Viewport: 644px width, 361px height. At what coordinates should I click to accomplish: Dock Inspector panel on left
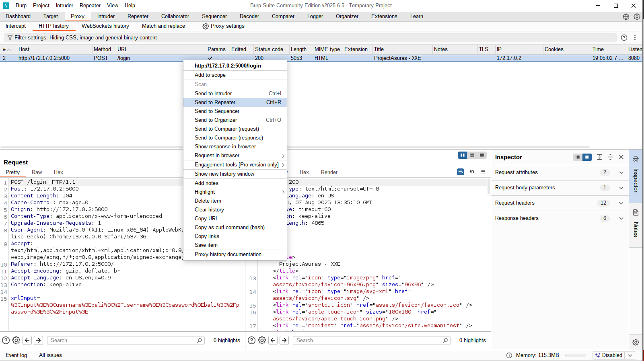[578, 157]
